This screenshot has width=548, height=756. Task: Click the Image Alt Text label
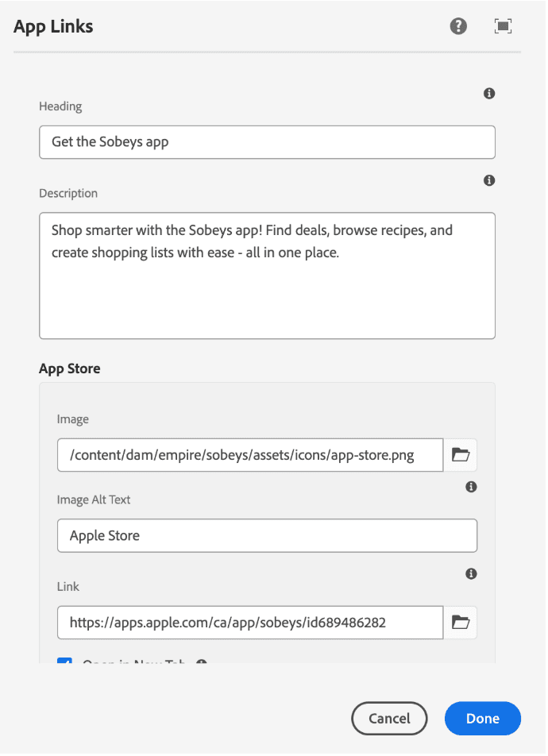point(94,499)
